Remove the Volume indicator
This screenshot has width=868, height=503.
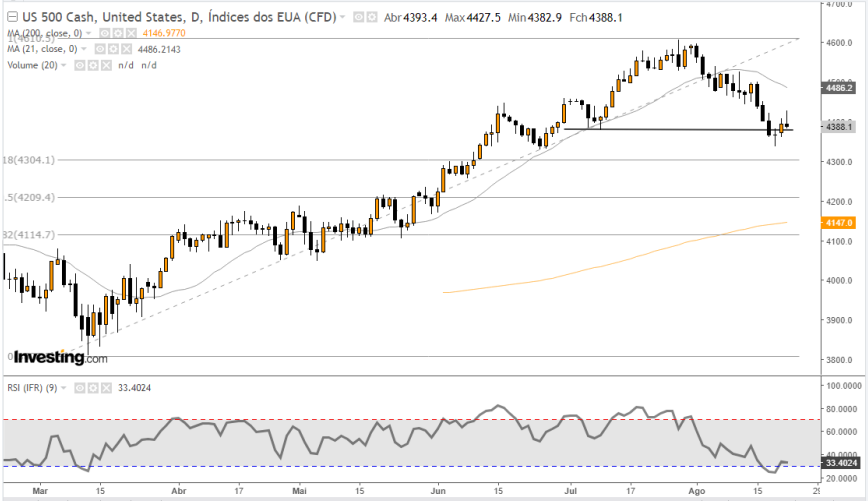click(x=104, y=64)
